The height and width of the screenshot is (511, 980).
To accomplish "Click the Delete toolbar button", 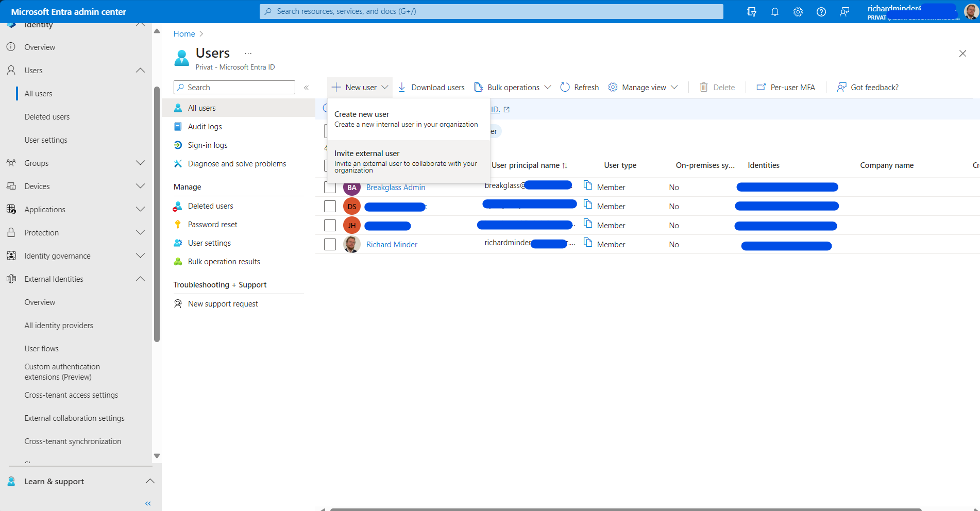I will [717, 88].
